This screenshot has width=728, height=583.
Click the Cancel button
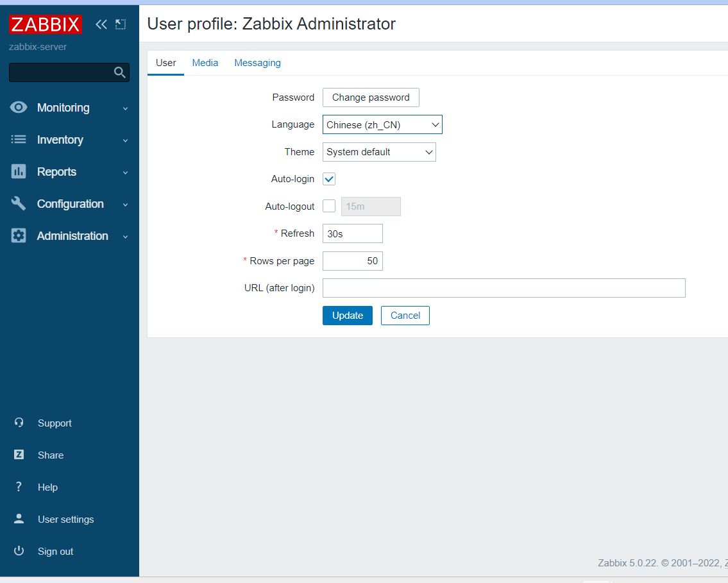pyautogui.click(x=405, y=316)
